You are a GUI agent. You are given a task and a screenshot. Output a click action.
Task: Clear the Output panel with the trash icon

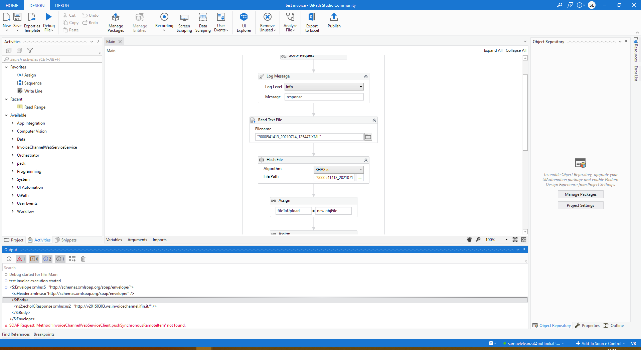coord(83,259)
